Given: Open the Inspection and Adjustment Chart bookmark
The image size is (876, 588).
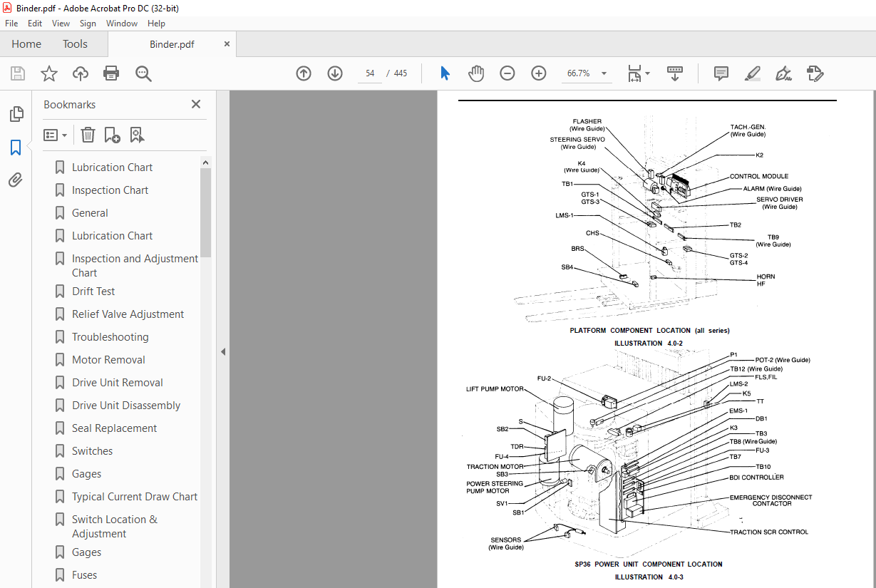Looking at the screenshot, I should (x=135, y=266).
